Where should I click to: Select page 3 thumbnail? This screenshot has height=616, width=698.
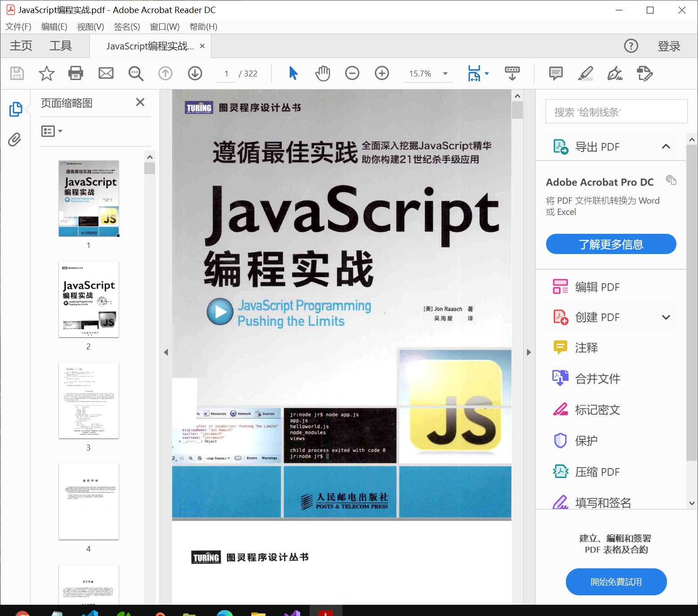tap(89, 401)
